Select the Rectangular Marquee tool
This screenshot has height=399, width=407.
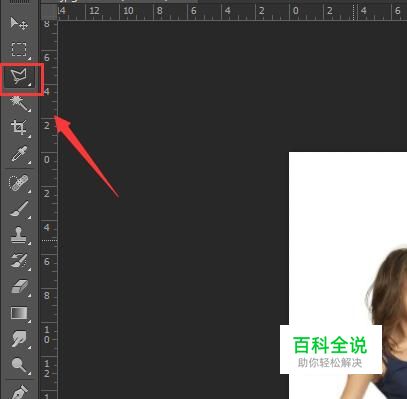pos(19,49)
